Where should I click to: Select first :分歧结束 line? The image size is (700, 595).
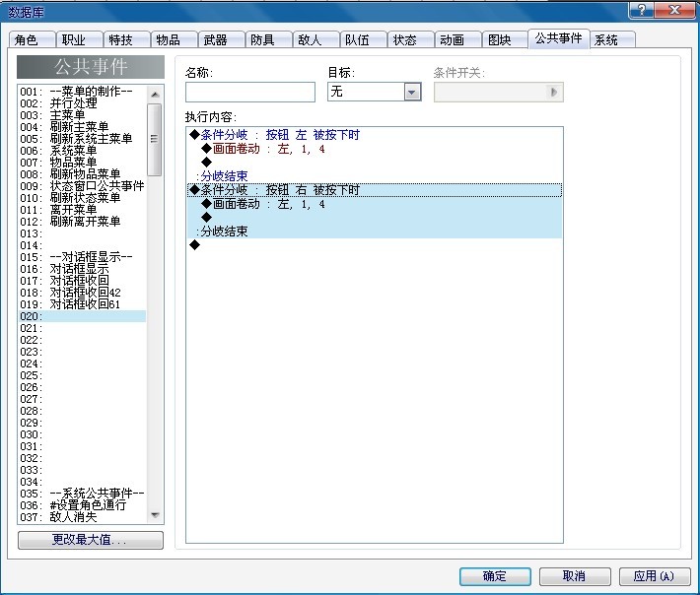tap(375, 176)
